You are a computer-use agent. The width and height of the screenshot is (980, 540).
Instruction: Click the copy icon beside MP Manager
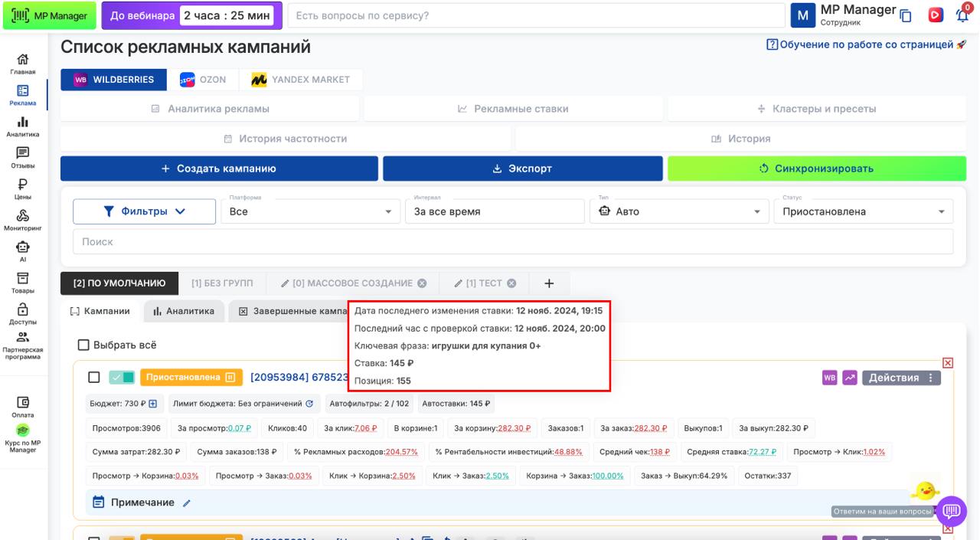(x=906, y=16)
